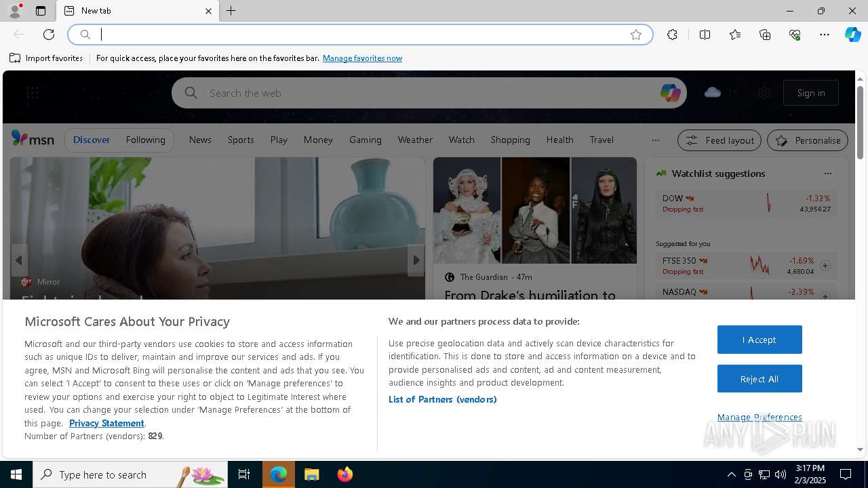The image size is (868, 488).
Task: Open the Copilot sidebar icon
Action: coord(853,35)
